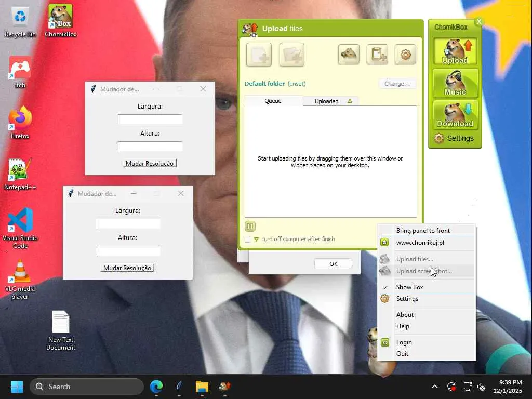
Task: Choose Settings in tray context menu
Action: click(426, 299)
